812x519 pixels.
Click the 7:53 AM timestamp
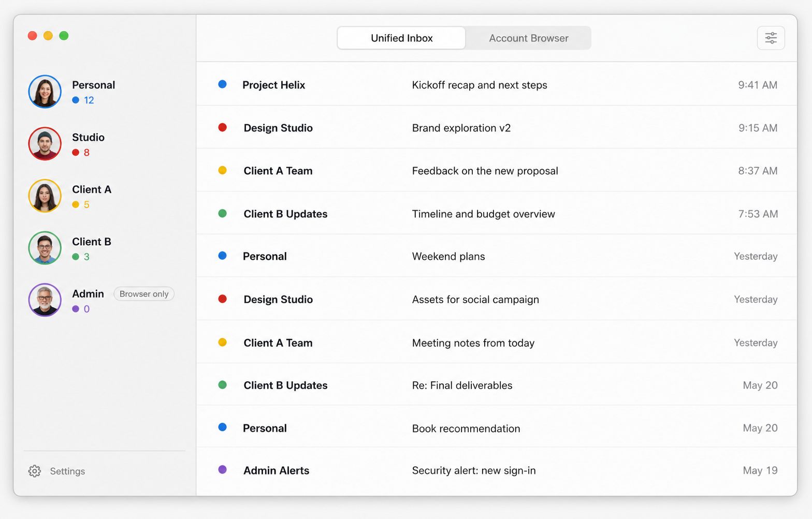click(x=758, y=214)
